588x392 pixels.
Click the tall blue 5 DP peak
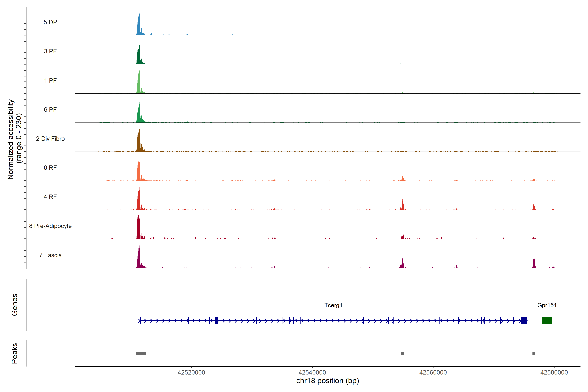139,26
